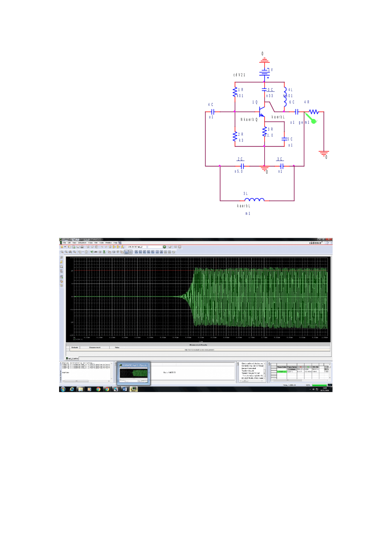Click the Zoom Out magnifier icon
Screen dimensions: 392x555
[66, 252]
